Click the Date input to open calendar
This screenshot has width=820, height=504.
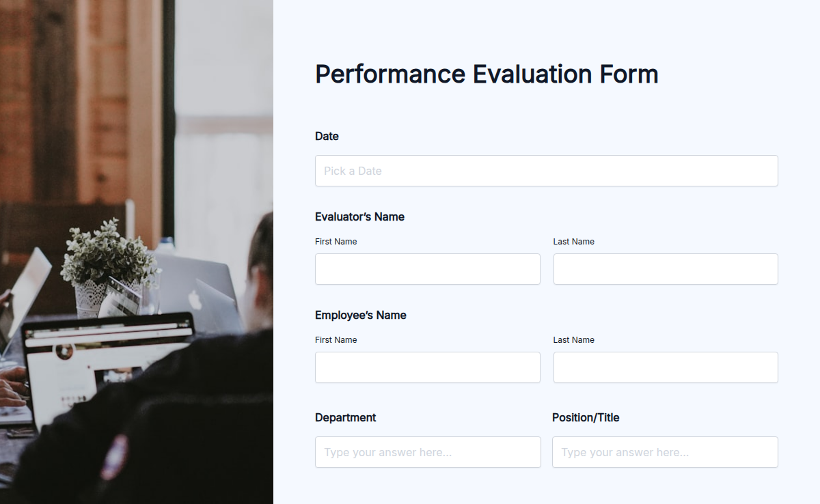click(546, 171)
